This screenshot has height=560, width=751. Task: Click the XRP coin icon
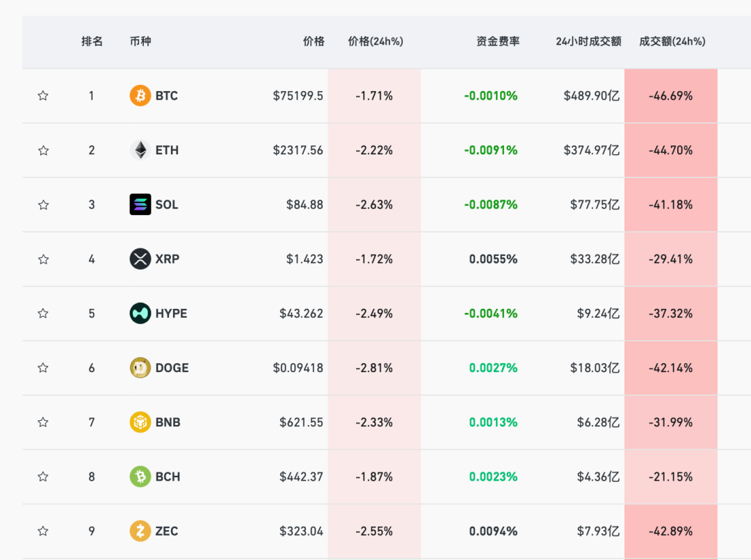(140, 259)
